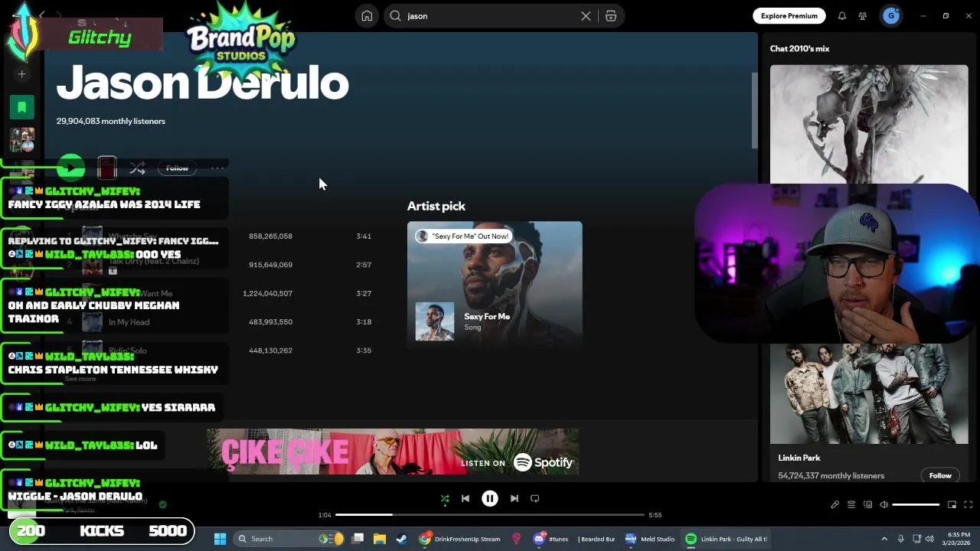The image size is (980, 551).
Task: Open the Linkin Park band photo
Action: (x=869, y=393)
